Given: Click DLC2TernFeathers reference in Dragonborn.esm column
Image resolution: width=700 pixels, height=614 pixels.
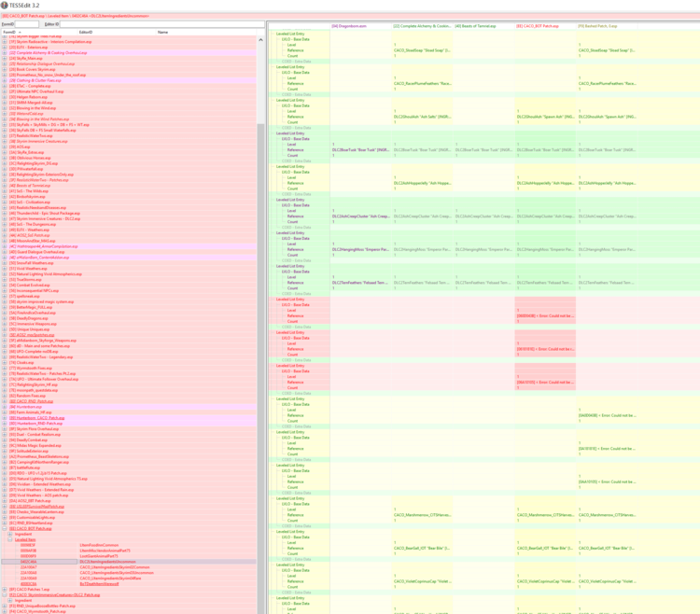Looking at the screenshot, I should (x=360, y=283).
